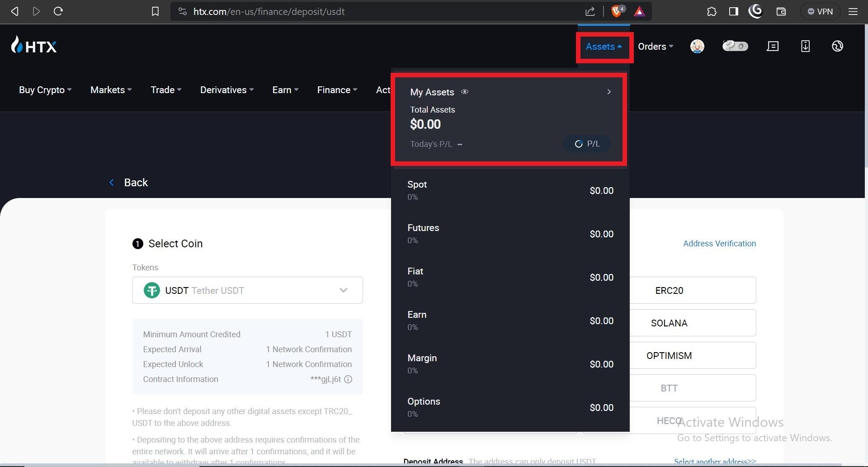Image resolution: width=868 pixels, height=467 pixels.
Task: Share this page via share icon
Action: [590, 11]
